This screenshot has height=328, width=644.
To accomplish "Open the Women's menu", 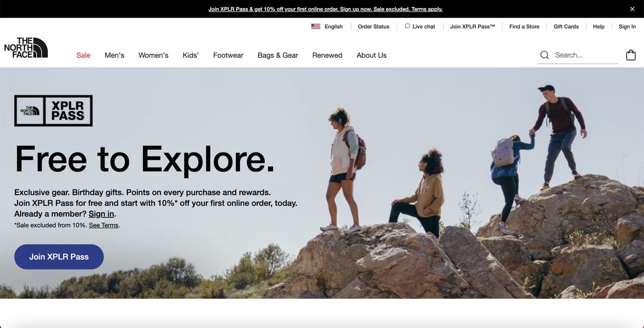I will (153, 55).
